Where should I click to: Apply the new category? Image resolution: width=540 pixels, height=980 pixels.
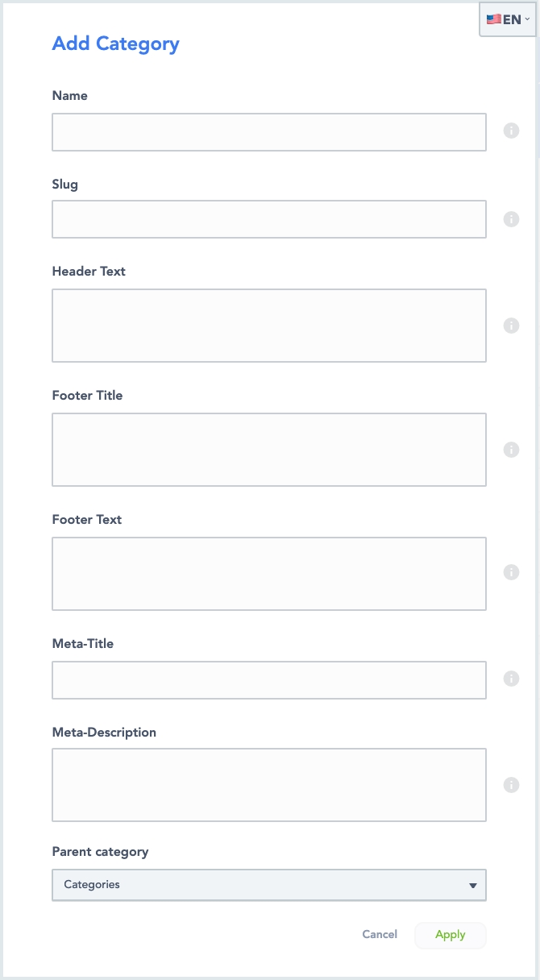(451, 935)
